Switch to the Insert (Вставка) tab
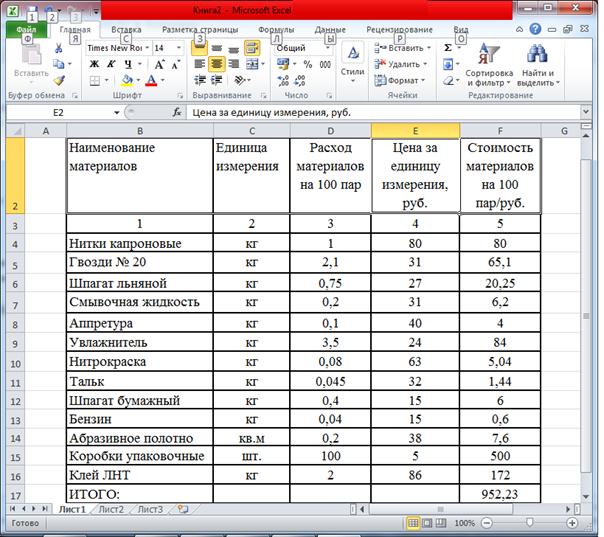Viewport: 604px width, 537px height. coord(126,30)
